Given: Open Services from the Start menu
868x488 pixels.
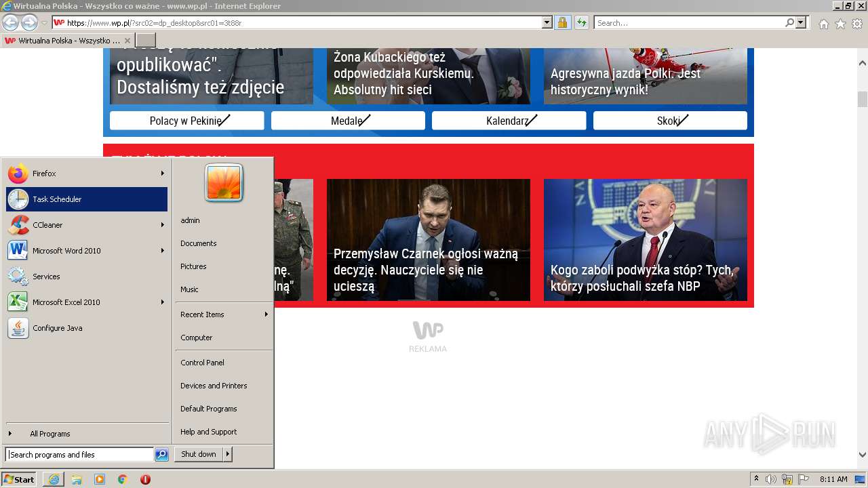Looking at the screenshot, I should click(x=87, y=277).
